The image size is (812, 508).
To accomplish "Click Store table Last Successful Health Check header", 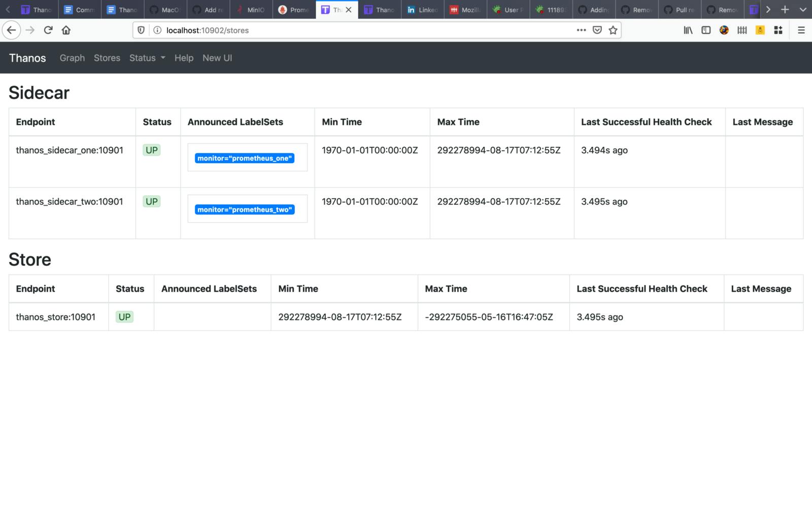I will 642,289.
